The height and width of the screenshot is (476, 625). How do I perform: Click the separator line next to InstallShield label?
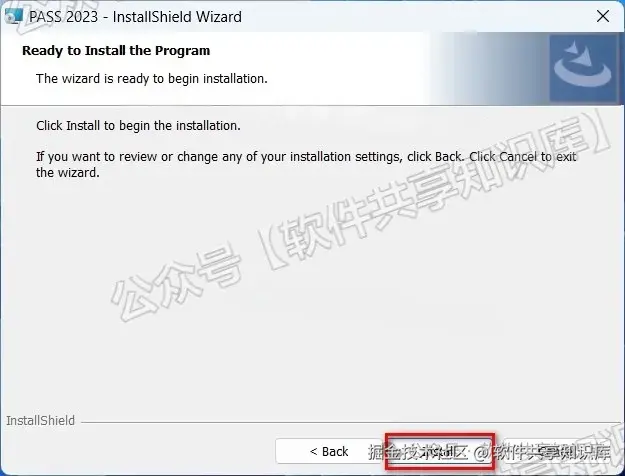click(351, 421)
